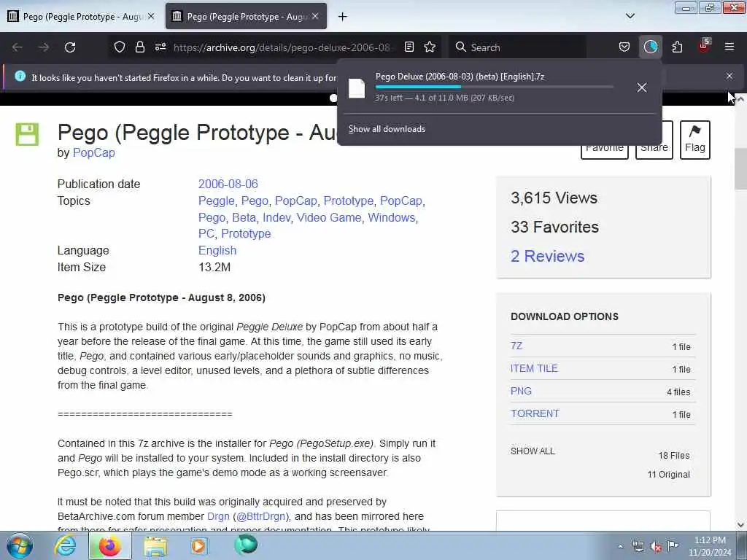Click the Firefox taskbar icon

click(x=109, y=545)
